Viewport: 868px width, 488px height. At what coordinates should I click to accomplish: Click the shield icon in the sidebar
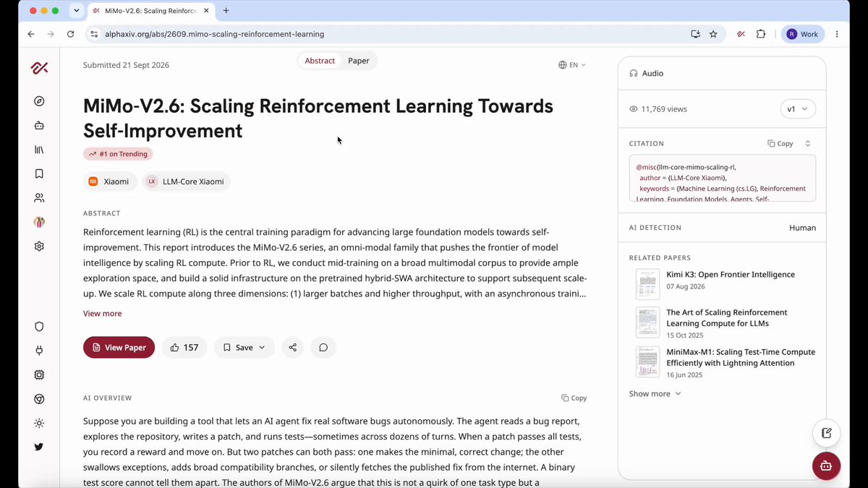click(39, 326)
